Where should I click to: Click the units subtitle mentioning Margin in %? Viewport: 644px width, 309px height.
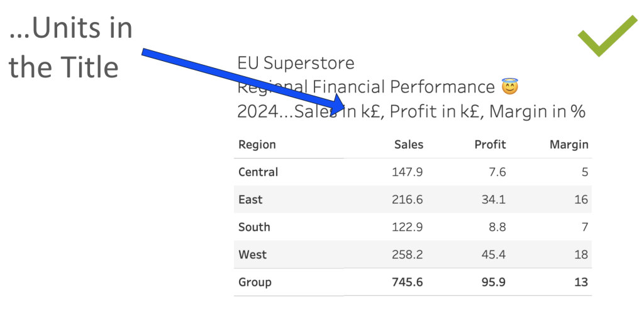[411, 111]
